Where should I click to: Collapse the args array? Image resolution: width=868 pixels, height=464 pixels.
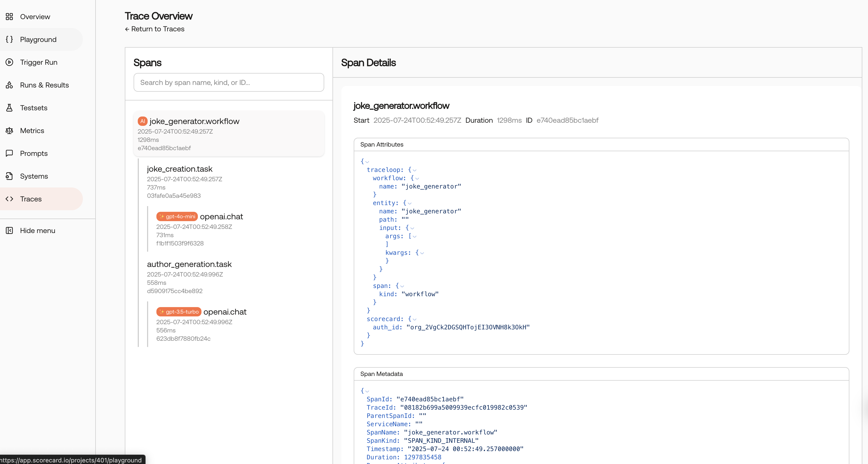coord(415,237)
